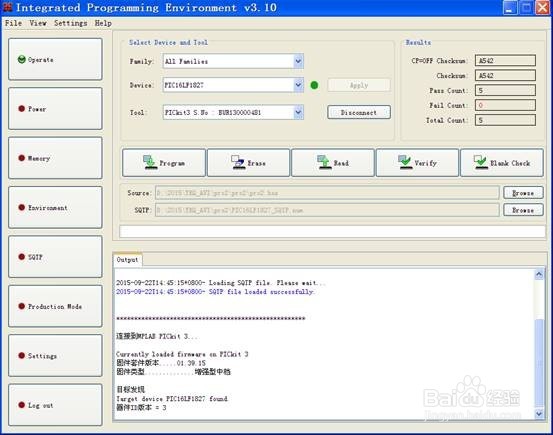Image resolution: width=553 pixels, height=435 pixels.
Task: Select the Output tab
Action: click(x=127, y=260)
